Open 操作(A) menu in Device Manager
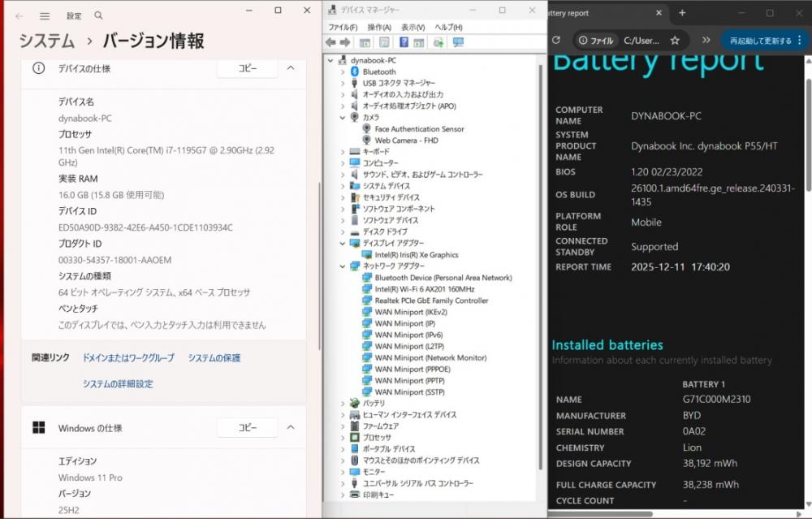Viewport: 812px width, 519px height. [379, 27]
